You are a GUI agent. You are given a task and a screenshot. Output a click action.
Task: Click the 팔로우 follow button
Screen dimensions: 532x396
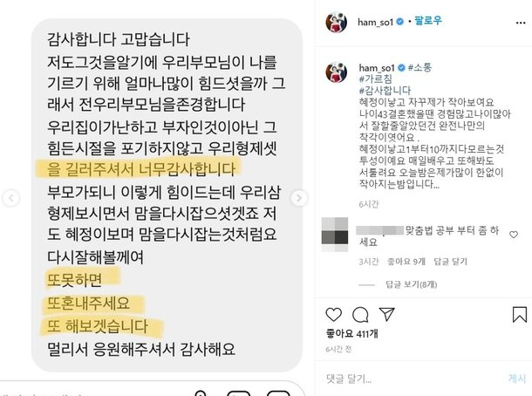428,21
